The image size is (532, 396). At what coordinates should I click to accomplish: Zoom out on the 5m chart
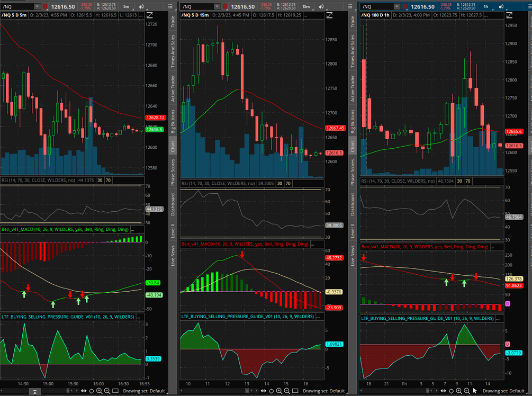[107, 391]
